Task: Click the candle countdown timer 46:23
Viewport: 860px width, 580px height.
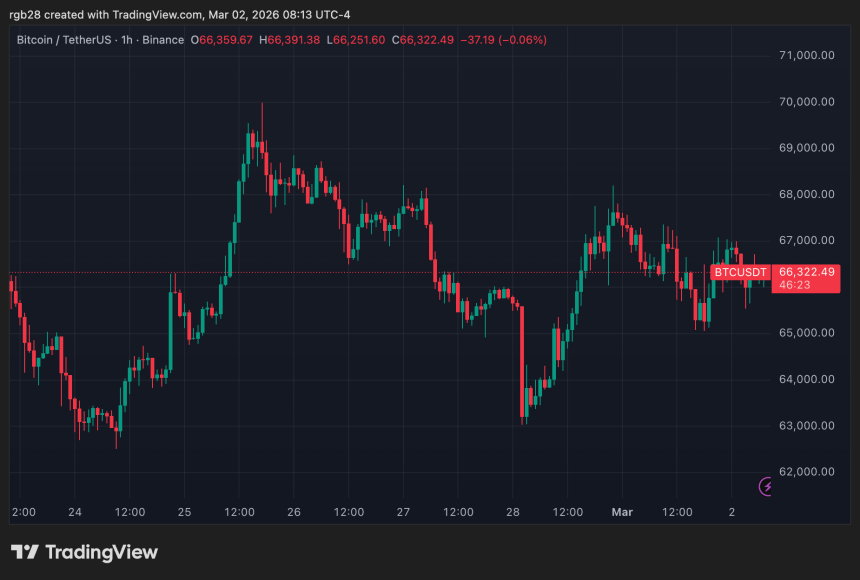Action: tap(793, 286)
